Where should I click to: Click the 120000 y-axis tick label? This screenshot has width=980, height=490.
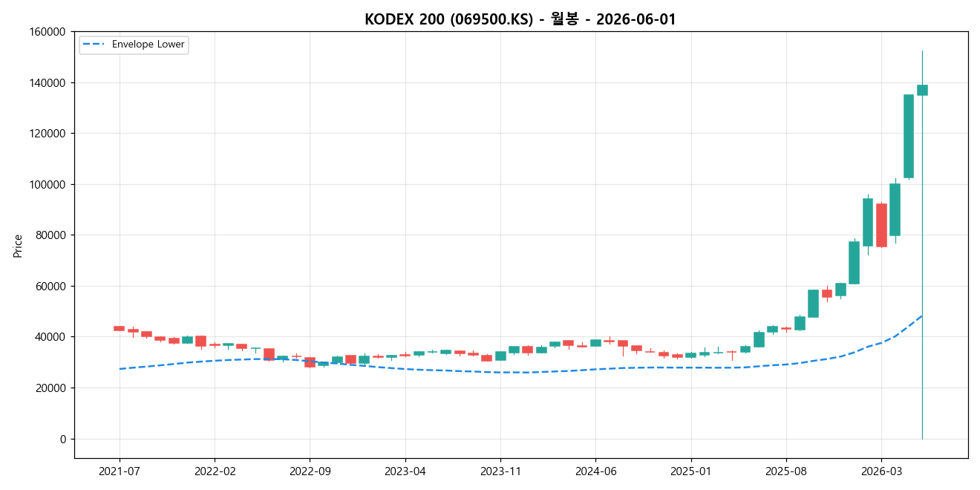(x=49, y=134)
